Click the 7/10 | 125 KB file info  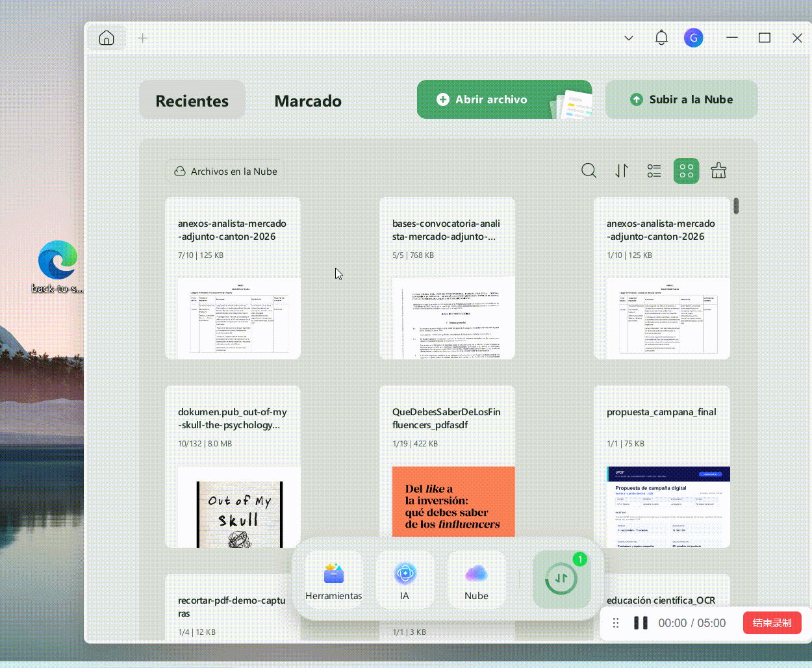201,255
